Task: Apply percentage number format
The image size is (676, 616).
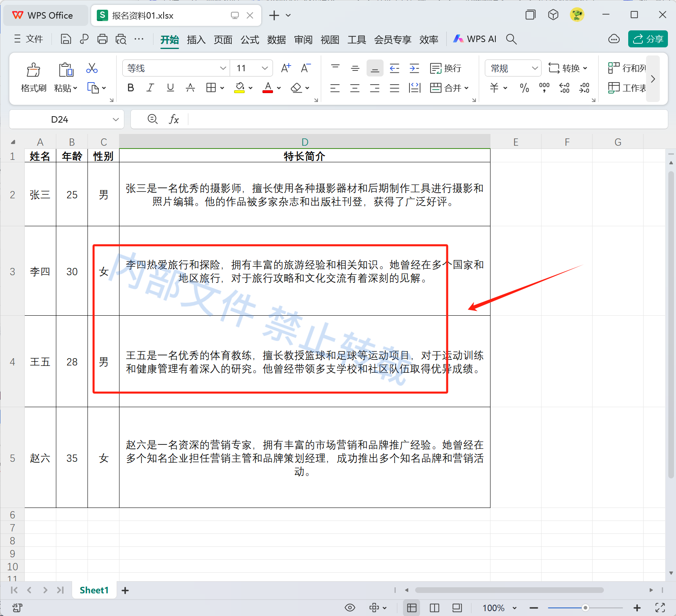Action: [524, 87]
